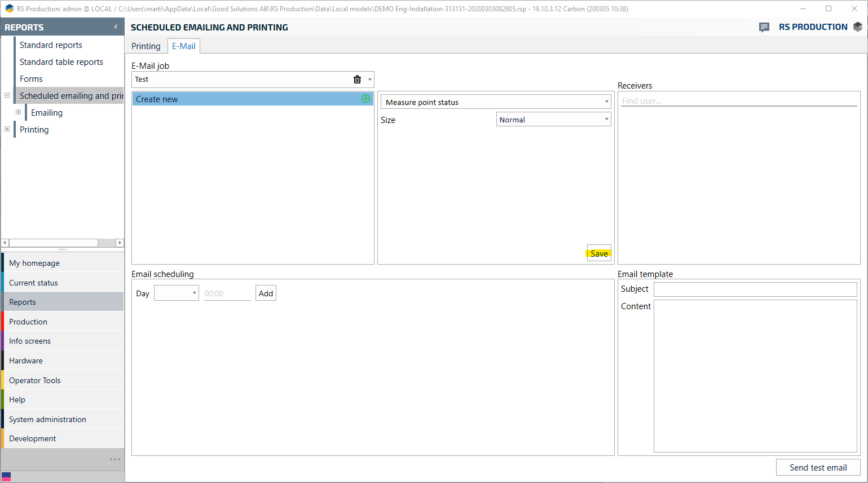This screenshot has width=868, height=483.
Task: Click the flag icon at the bottom left
Action: click(x=6, y=477)
